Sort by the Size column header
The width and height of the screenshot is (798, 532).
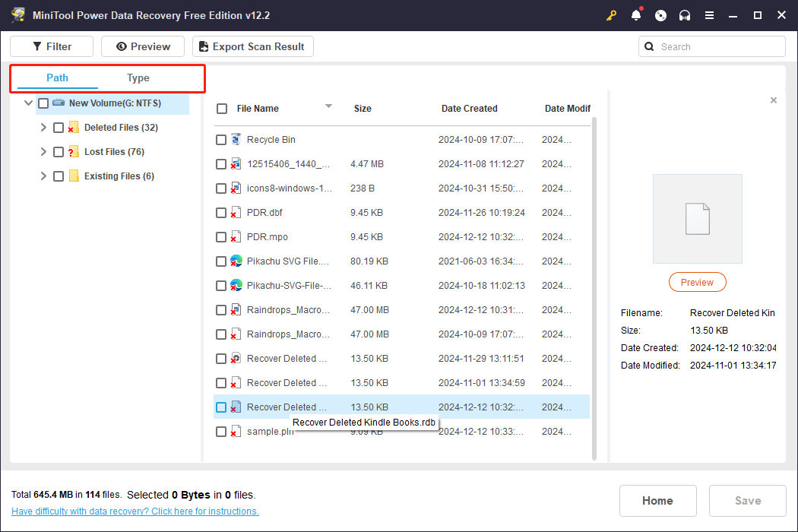[x=363, y=109]
